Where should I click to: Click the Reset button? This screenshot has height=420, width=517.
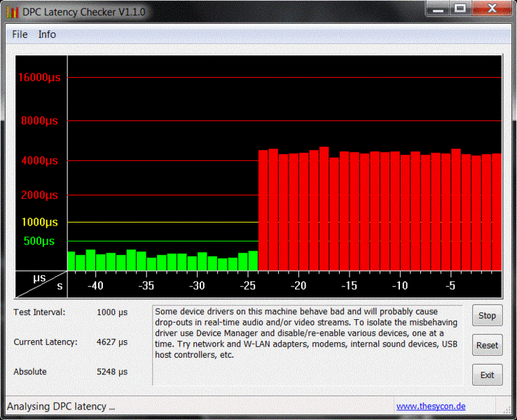pos(488,345)
